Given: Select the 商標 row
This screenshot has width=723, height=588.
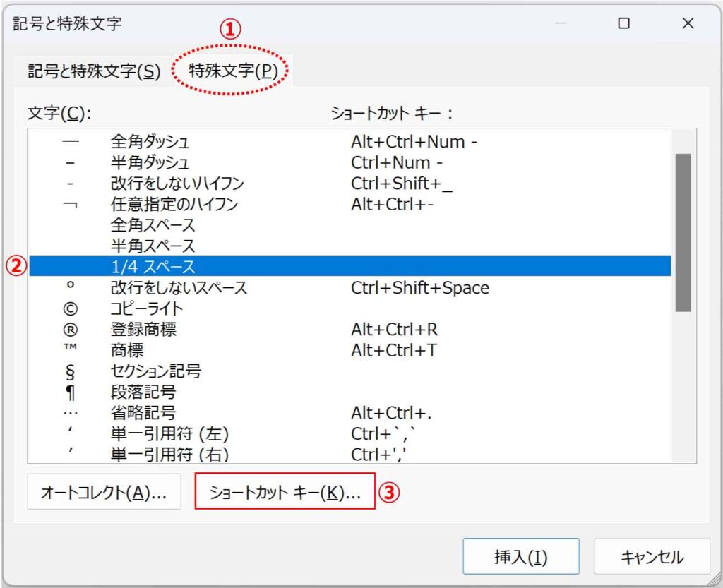Looking at the screenshot, I should 350,350.
